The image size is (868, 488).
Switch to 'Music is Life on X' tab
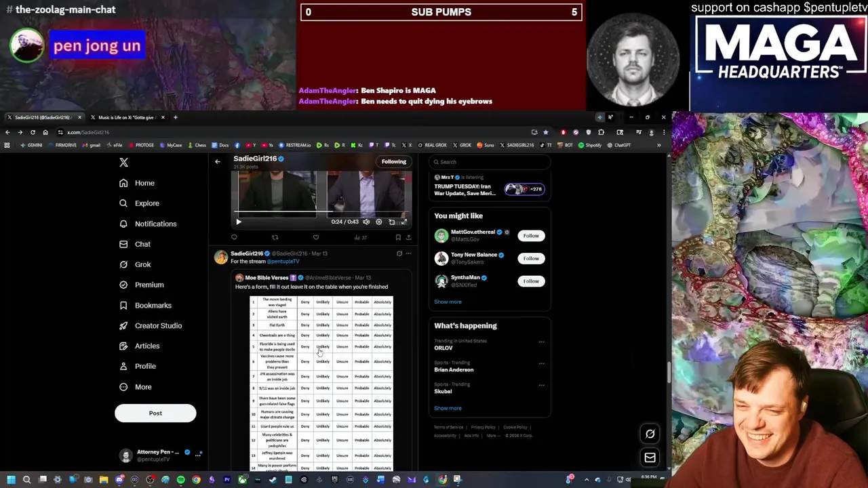(x=127, y=117)
